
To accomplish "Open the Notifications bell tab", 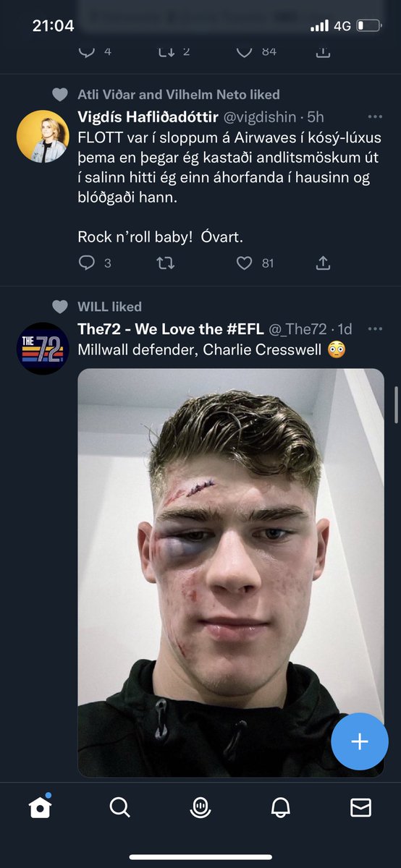I will (280, 808).
